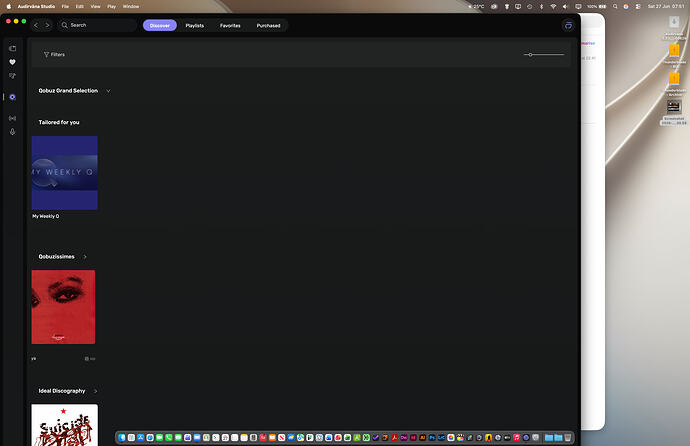This screenshot has width=690, height=446.
Task: Click the sound volume menu bar icon
Action: [565, 7]
